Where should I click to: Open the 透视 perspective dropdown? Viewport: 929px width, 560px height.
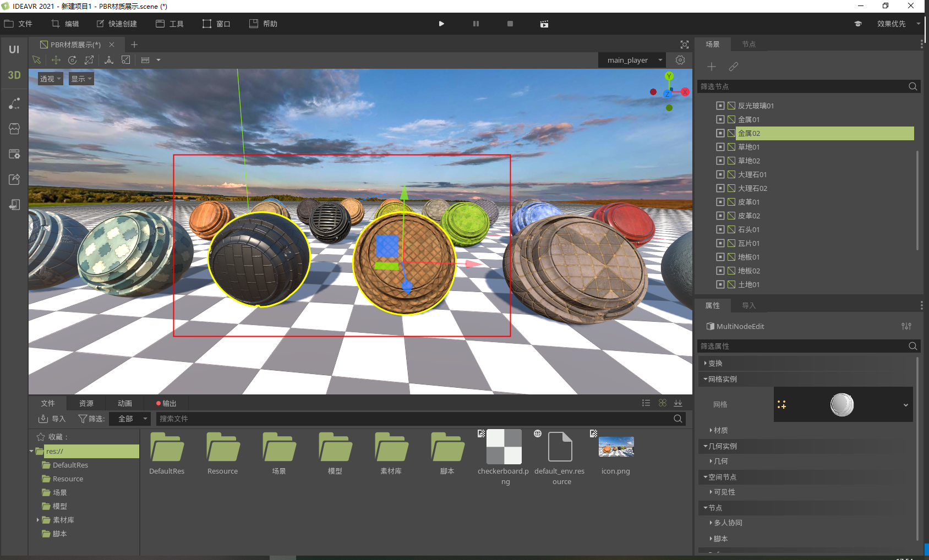coord(50,79)
